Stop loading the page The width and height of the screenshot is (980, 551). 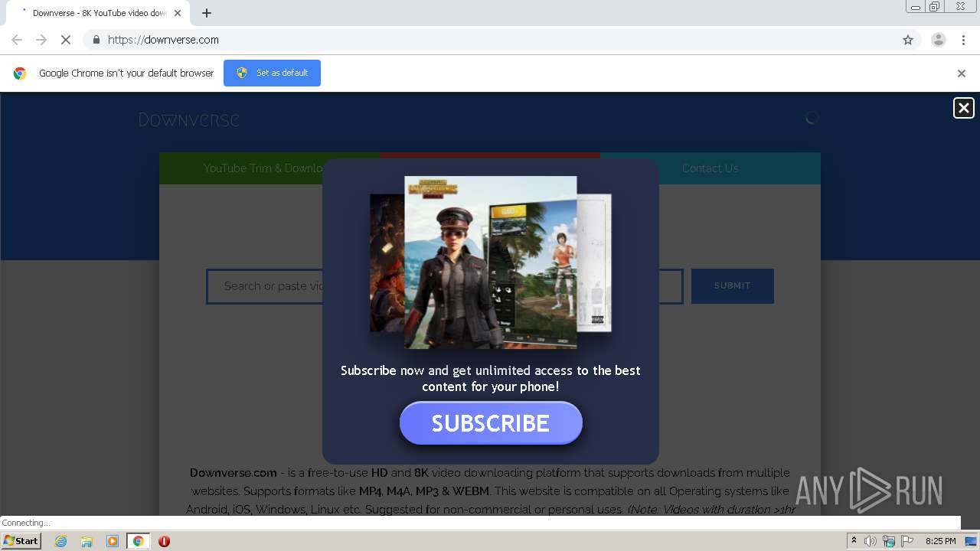click(x=66, y=40)
